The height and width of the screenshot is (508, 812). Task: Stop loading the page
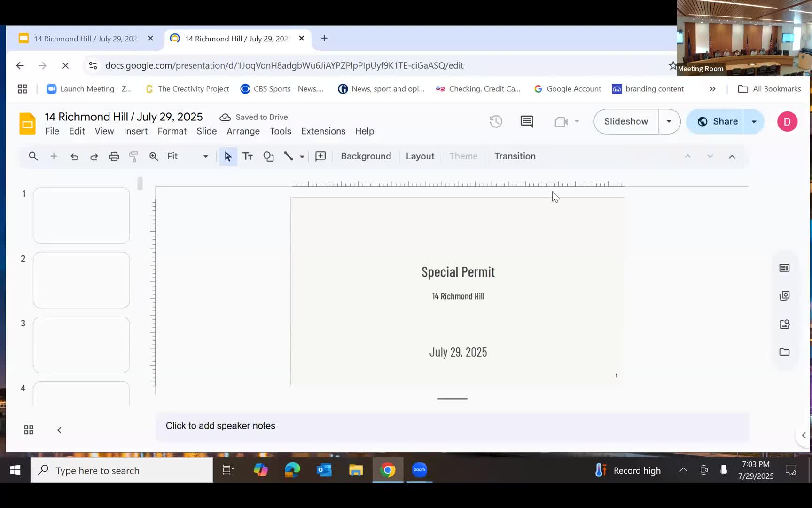65,65
